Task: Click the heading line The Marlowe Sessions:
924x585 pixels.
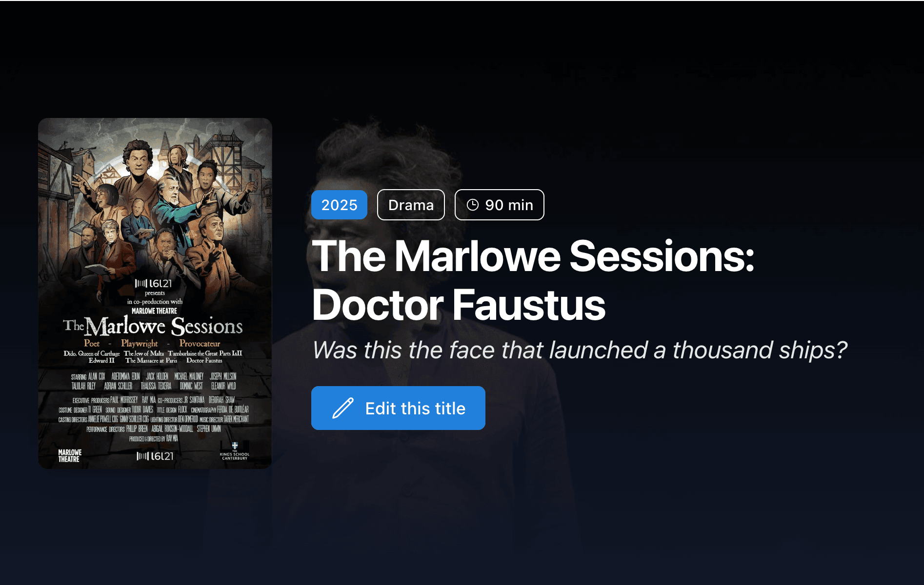Action: (x=533, y=256)
